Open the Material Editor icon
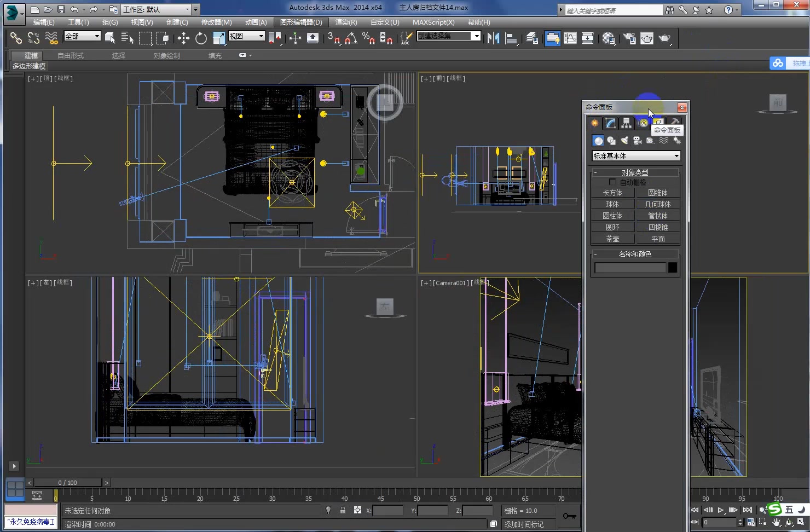Image resolution: width=810 pixels, height=532 pixels. 609,38
